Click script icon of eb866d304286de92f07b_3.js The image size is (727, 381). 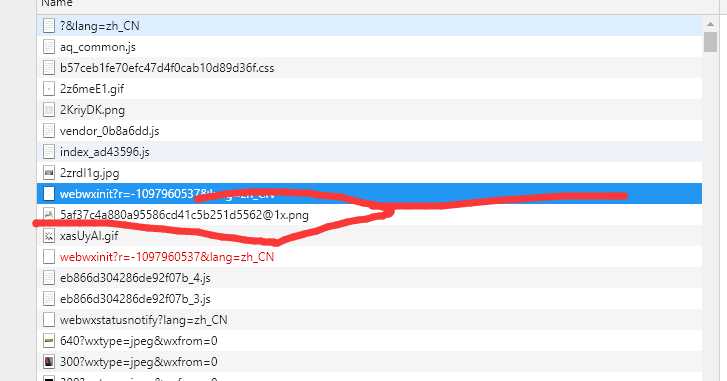pos(49,299)
